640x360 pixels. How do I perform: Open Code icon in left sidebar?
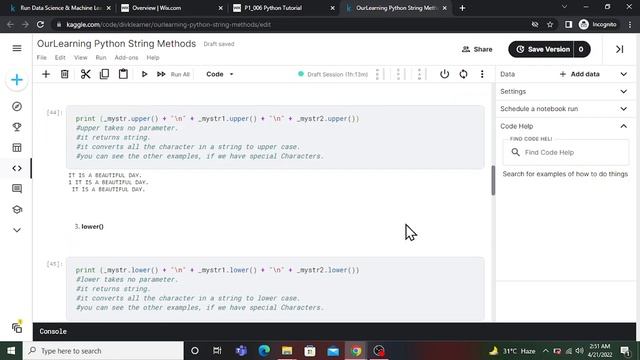coord(17,168)
